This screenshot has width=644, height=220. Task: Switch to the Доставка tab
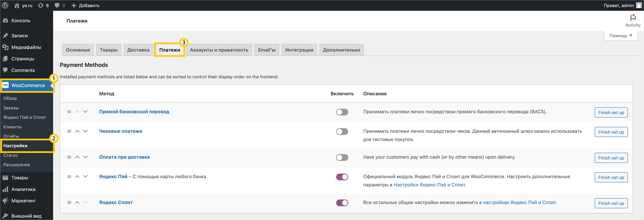coord(138,50)
